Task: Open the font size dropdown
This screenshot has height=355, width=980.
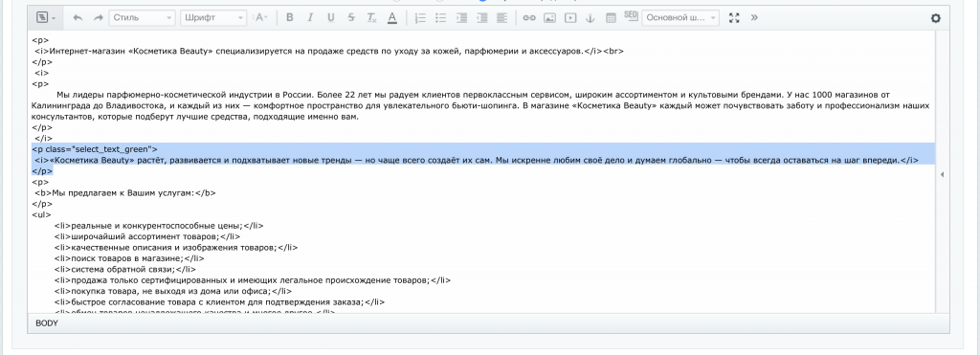Action: [x=260, y=17]
